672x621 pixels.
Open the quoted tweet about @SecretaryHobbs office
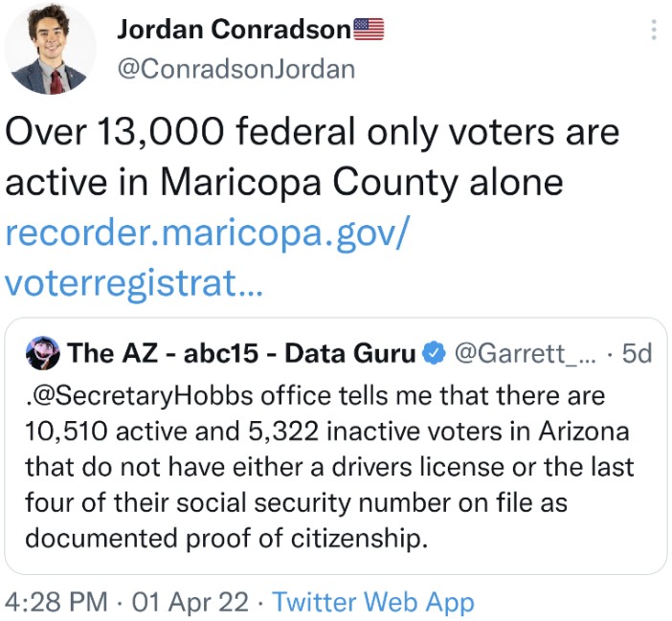tap(336, 446)
